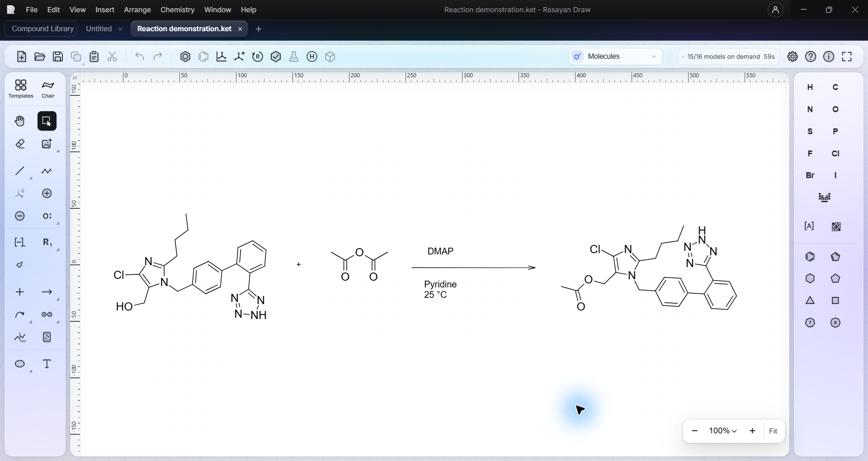Click the DMAP reagent label
Image resolution: width=868 pixels, height=461 pixels.
coord(440,251)
